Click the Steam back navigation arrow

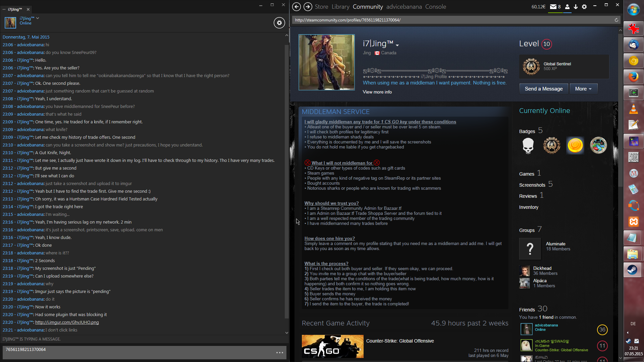[x=296, y=7]
